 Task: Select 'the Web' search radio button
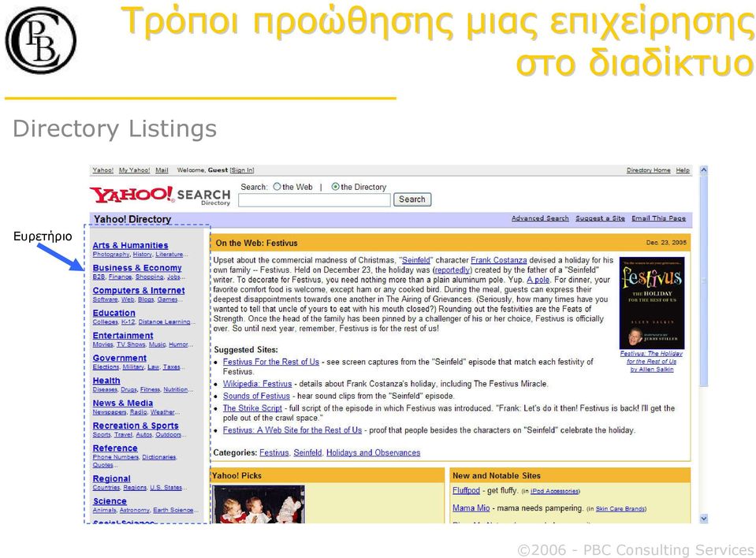(x=277, y=187)
